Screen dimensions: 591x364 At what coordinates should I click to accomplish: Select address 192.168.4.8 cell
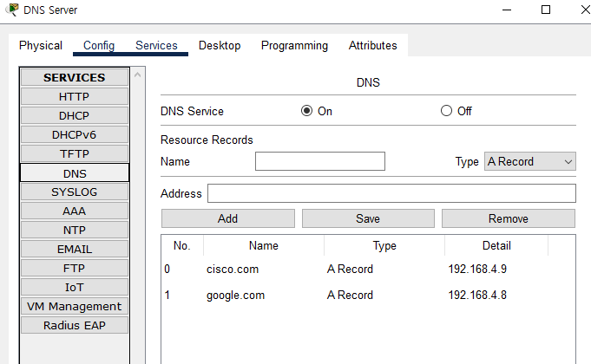coord(477,296)
